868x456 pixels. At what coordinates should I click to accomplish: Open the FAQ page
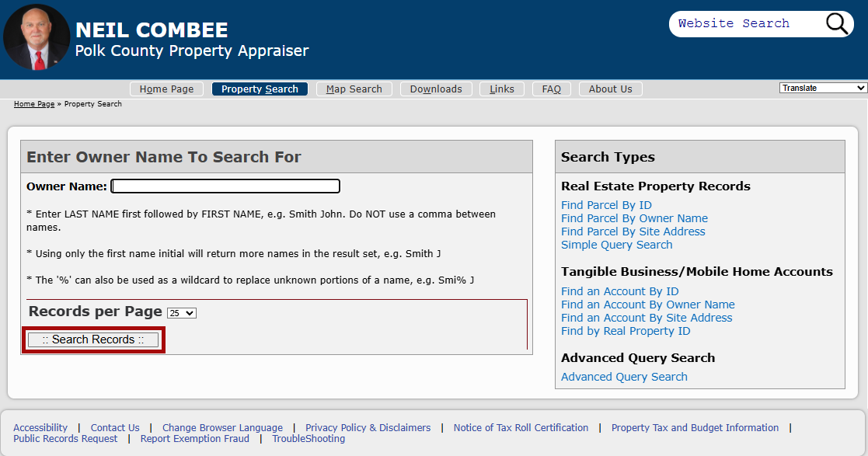point(551,89)
